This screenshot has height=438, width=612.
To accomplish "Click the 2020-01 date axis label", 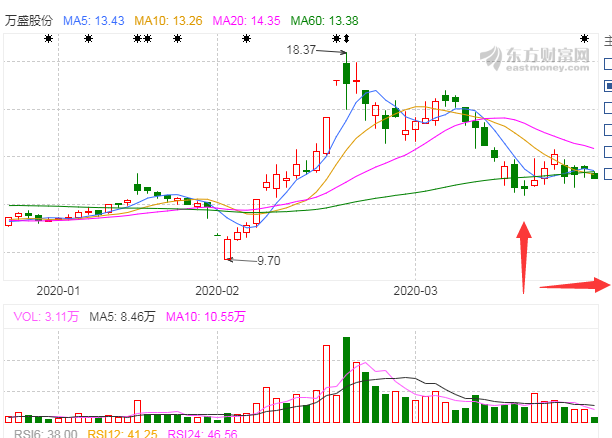I will point(58,291).
